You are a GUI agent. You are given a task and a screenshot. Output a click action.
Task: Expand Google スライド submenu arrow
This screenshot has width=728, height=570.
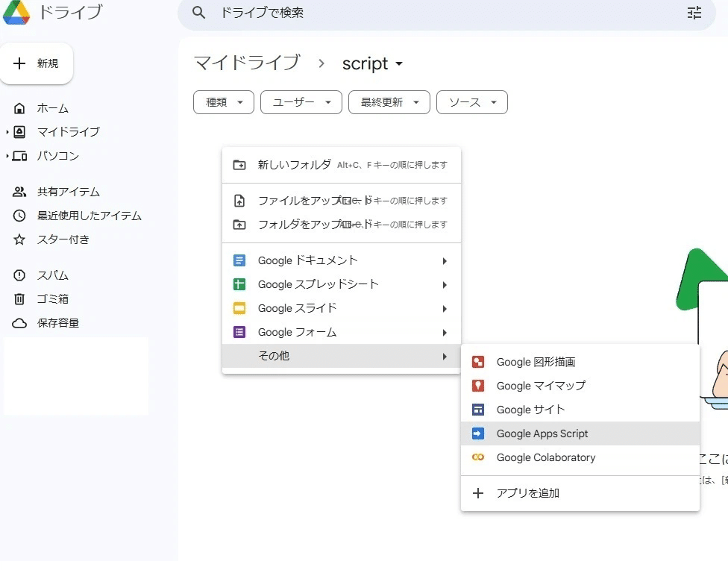445,308
